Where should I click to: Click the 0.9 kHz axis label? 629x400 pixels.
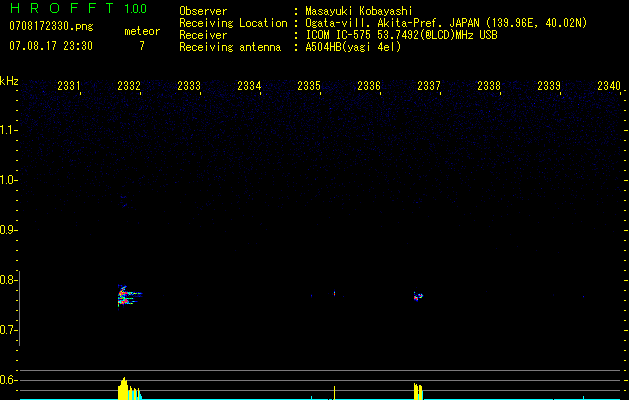(x=8, y=230)
